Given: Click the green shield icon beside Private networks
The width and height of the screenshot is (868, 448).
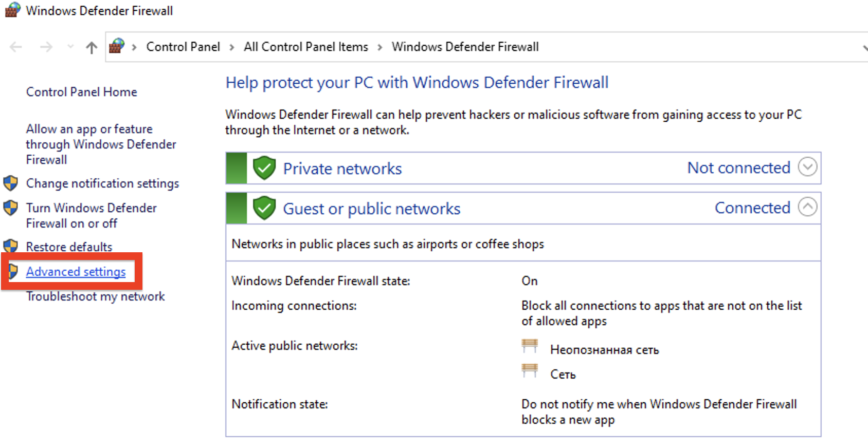Looking at the screenshot, I should 264,168.
